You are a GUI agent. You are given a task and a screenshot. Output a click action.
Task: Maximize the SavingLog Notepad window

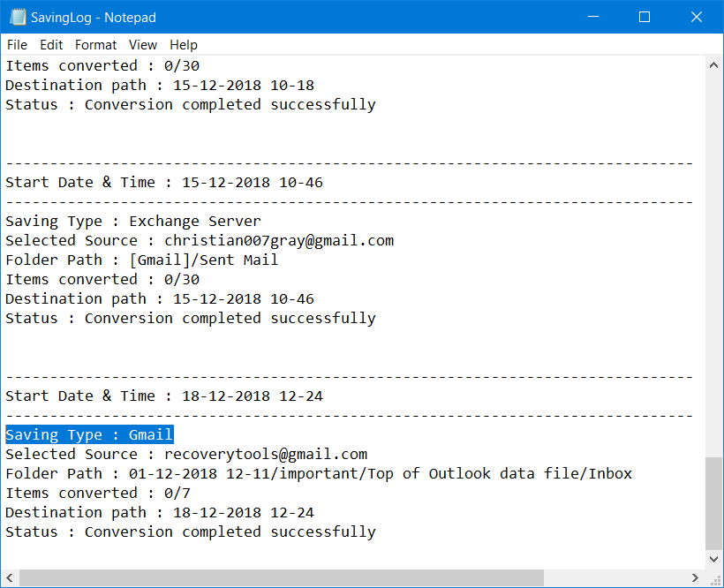click(x=645, y=17)
